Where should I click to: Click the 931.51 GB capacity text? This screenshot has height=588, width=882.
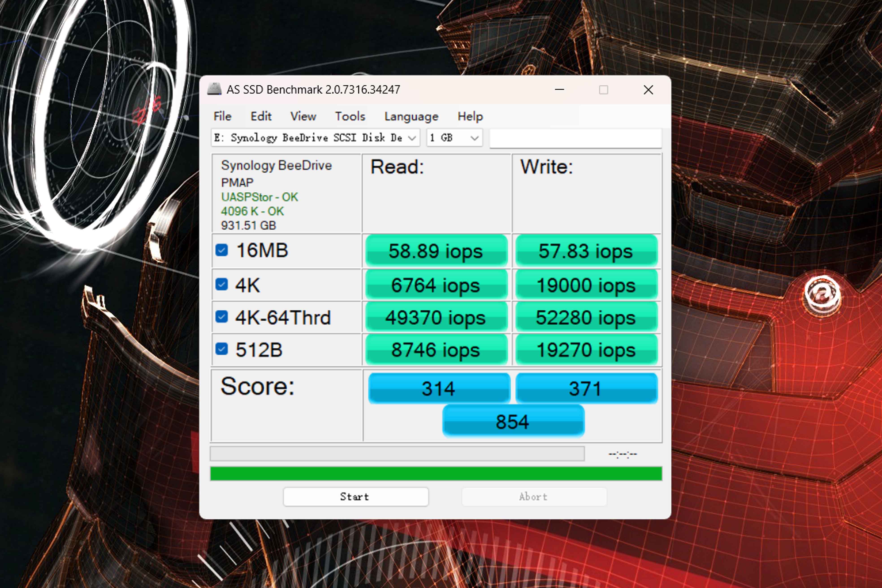[x=248, y=225]
